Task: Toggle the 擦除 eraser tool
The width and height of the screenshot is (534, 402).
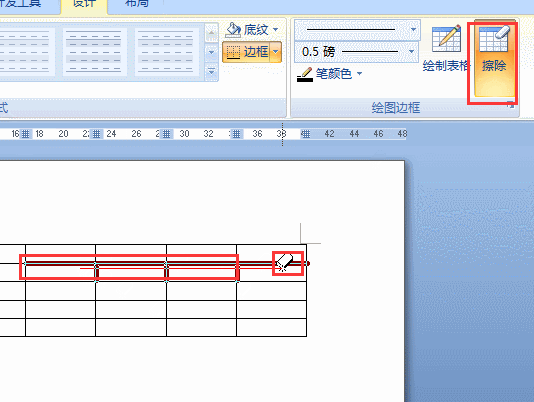Action: pyautogui.click(x=494, y=58)
